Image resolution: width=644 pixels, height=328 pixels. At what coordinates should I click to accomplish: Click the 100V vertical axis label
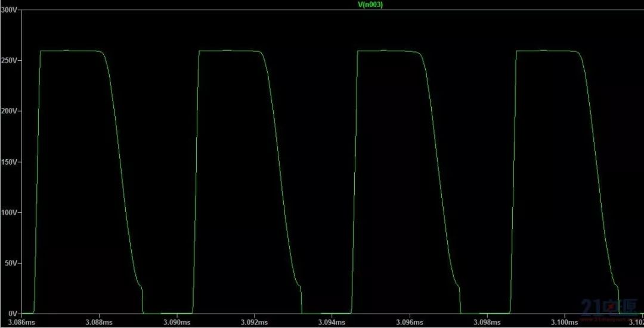(9, 212)
